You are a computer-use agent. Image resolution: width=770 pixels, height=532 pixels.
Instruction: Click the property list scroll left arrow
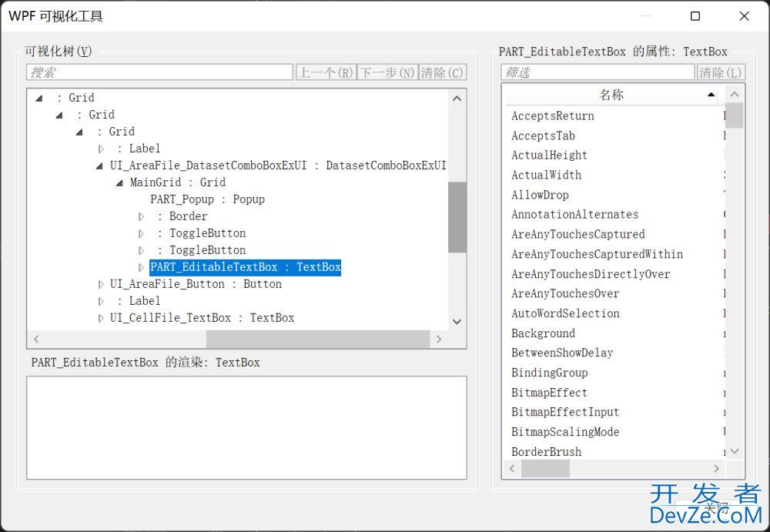(512, 469)
